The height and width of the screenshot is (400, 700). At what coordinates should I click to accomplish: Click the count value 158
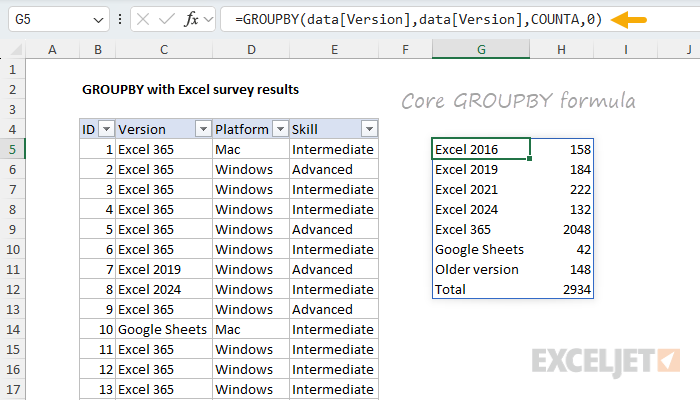pyautogui.click(x=580, y=149)
